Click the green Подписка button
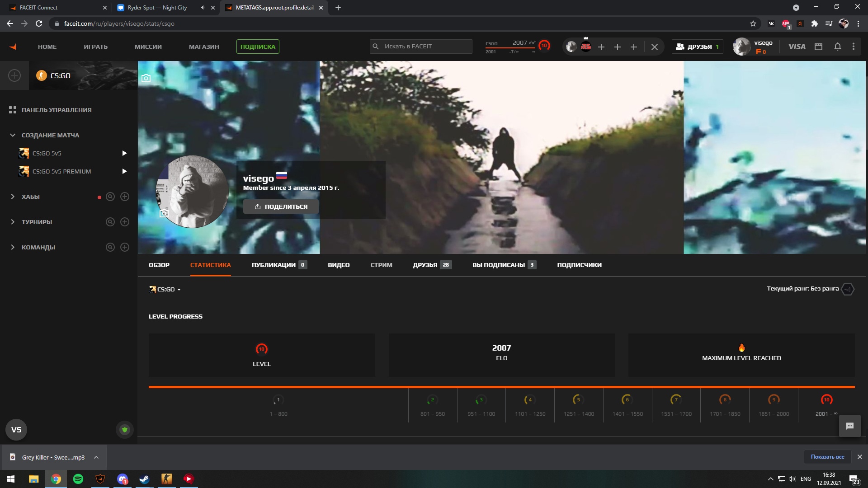Viewport: 868px width, 488px height. click(x=258, y=47)
